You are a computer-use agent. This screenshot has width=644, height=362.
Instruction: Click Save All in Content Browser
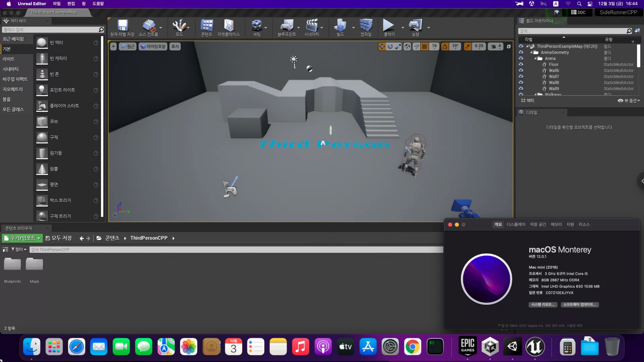[59, 238]
